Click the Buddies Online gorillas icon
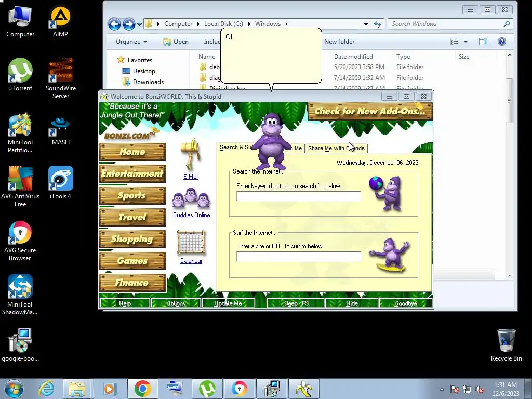 point(191,198)
